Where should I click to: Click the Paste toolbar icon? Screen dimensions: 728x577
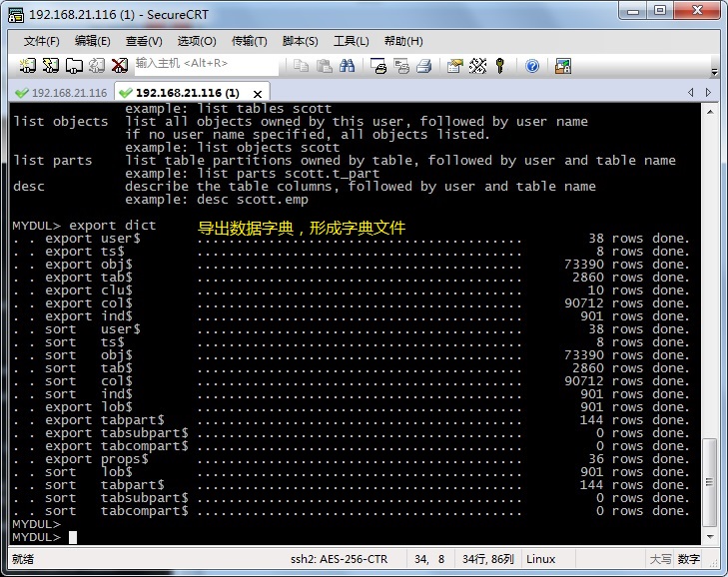coord(325,66)
